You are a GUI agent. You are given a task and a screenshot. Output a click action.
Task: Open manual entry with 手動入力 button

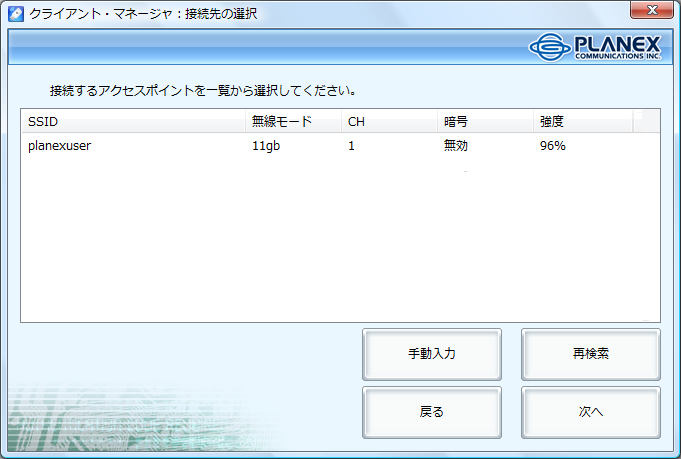[x=432, y=354]
